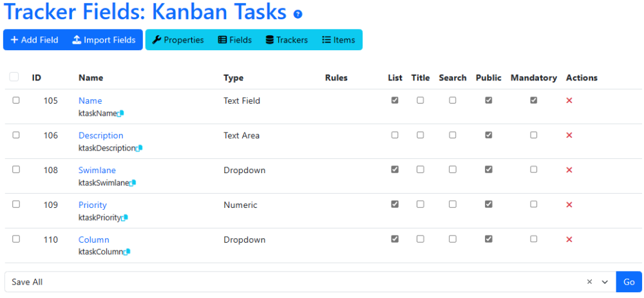This screenshot has width=644, height=298.
Task: Copy the ktaskSwimlane permanent name icon
Action: click(x=132, y=183)
